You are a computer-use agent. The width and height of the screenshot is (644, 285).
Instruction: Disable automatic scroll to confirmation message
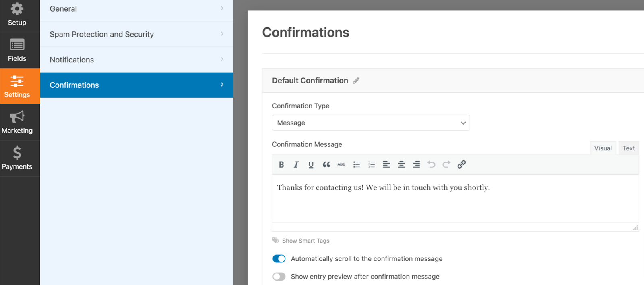click(279, 259)
